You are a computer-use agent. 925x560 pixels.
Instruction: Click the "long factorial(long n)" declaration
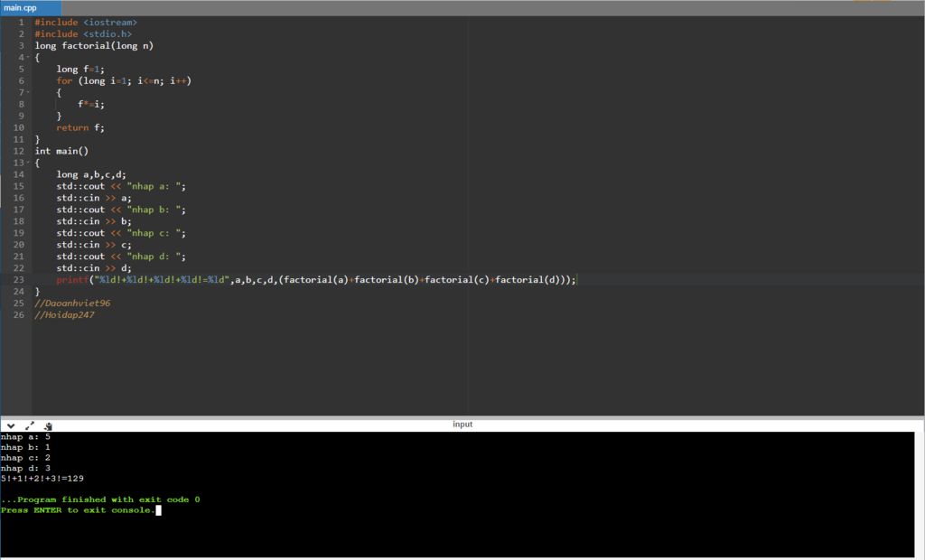point(94,46)
